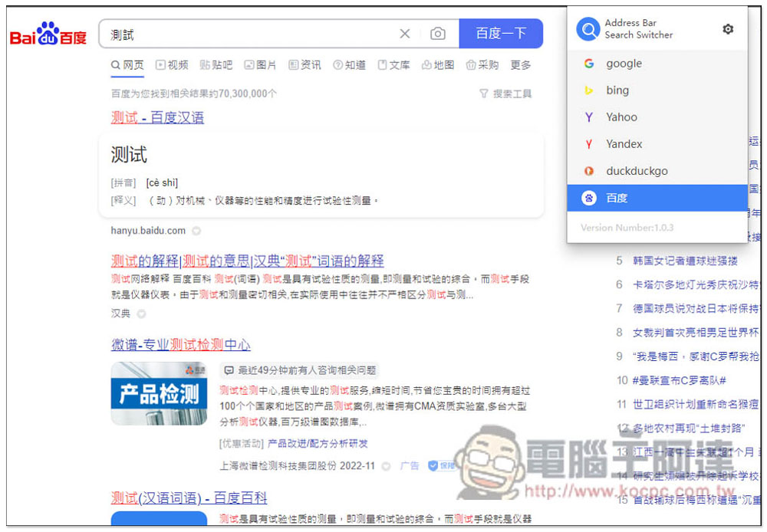Click the Search Switcher magnifier logo
767x532 pixels.
point(588,29)
